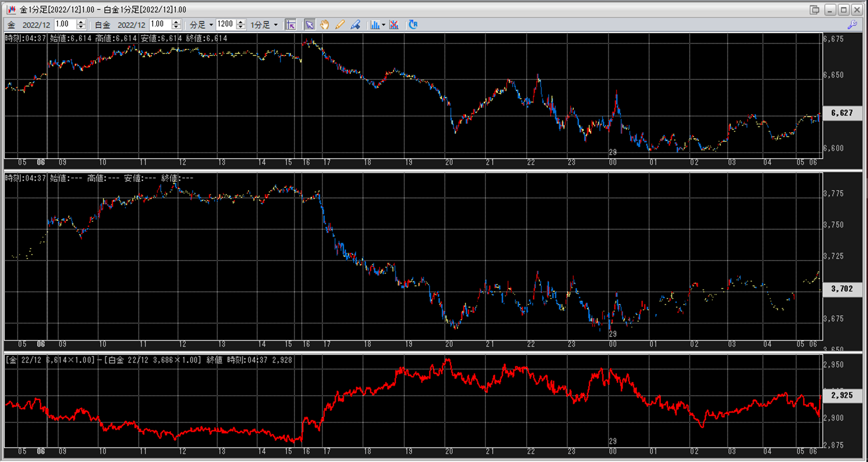Expand the indicator icon dropdown arrow
Image resolution: width=868 pixels, height=462 pixels.
(x=384, y=25)
